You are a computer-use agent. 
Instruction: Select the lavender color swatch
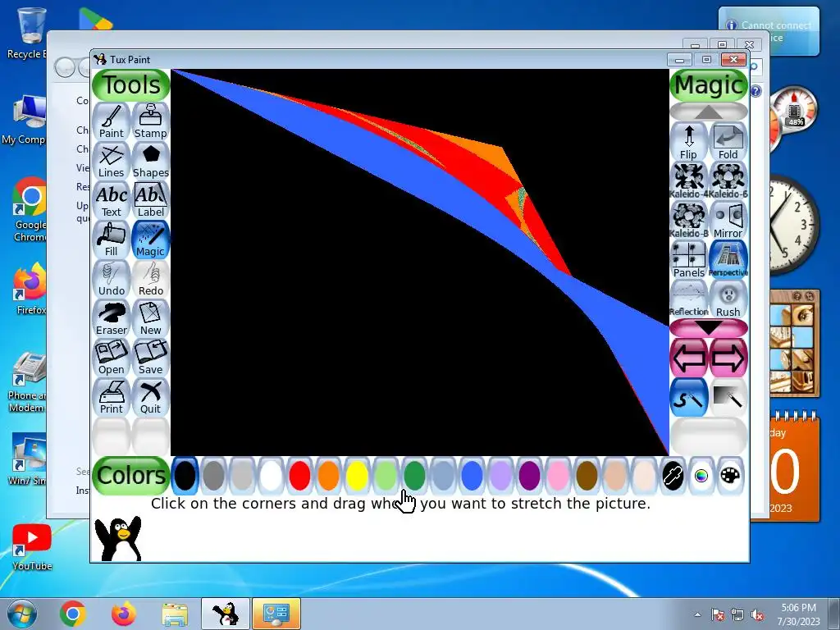500,476
